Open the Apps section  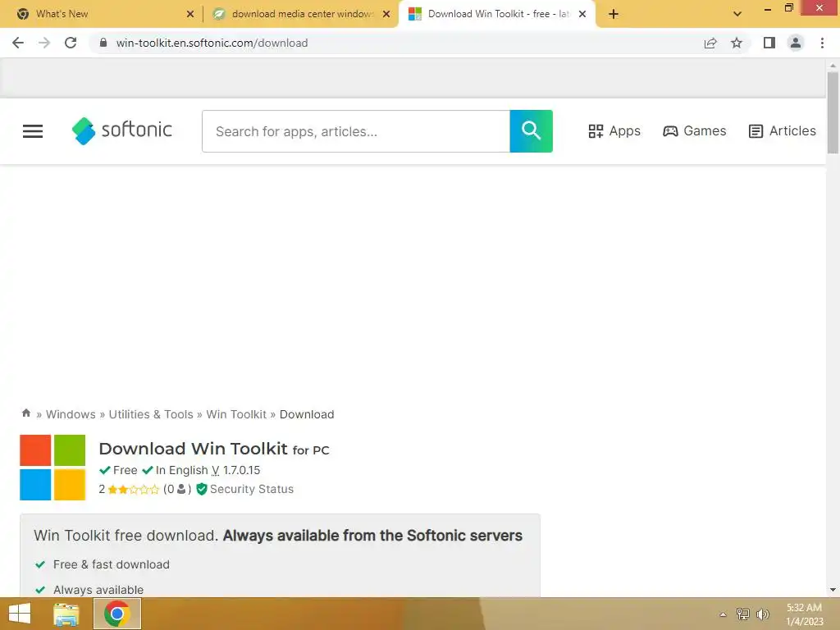pos(614,130)
